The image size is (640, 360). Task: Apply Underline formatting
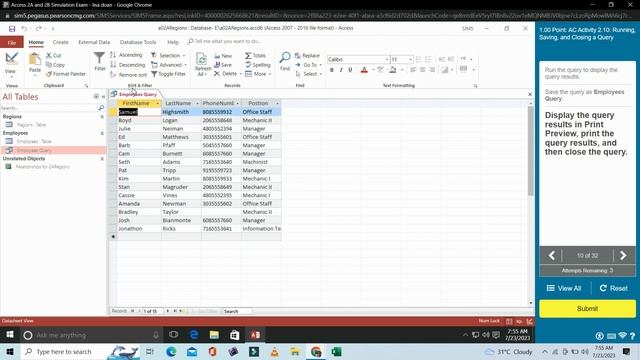pos(350,70)
